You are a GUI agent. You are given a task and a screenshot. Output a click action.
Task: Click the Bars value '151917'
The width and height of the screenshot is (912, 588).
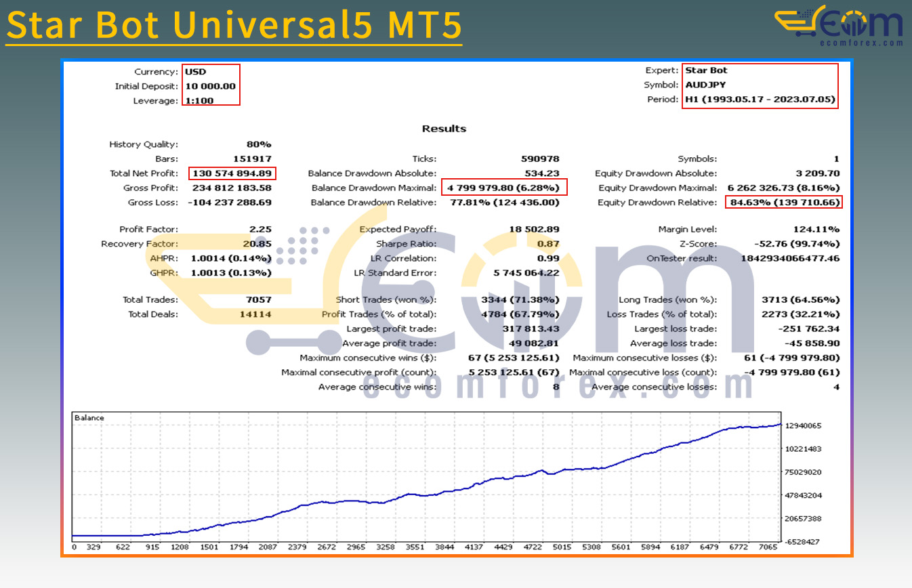(x=254, y=159)
